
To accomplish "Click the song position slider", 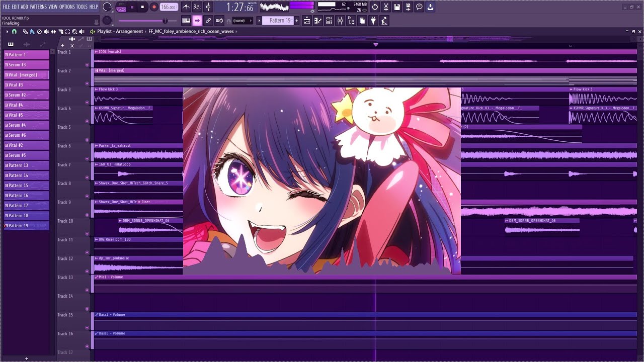I will (147, 21).
